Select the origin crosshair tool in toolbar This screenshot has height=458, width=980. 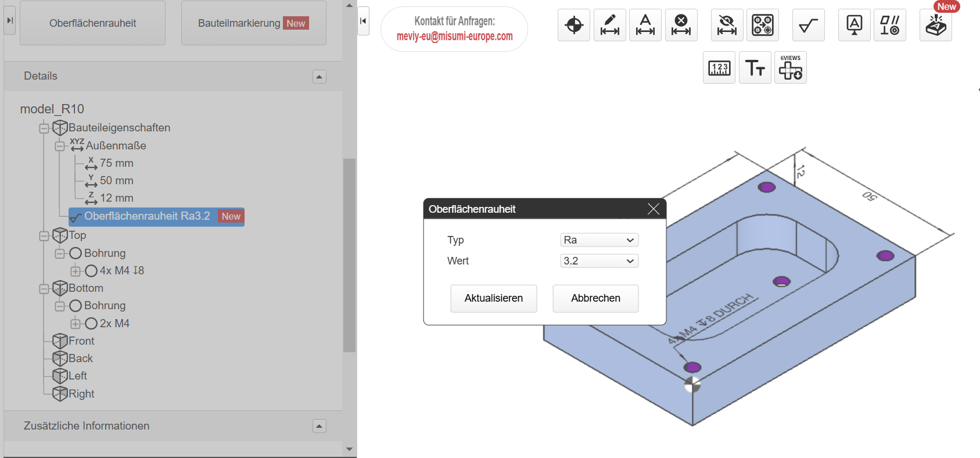574,25
